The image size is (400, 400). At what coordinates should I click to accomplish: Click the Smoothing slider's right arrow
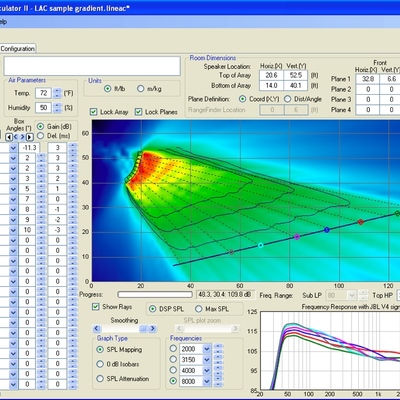[x=152, y=329]
